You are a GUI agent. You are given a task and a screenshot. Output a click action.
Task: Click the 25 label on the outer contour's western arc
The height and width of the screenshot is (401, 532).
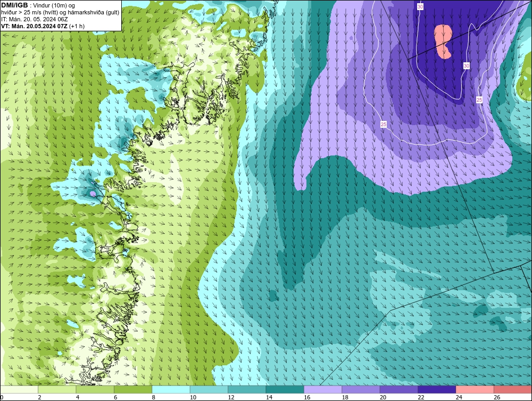(384, 124)
